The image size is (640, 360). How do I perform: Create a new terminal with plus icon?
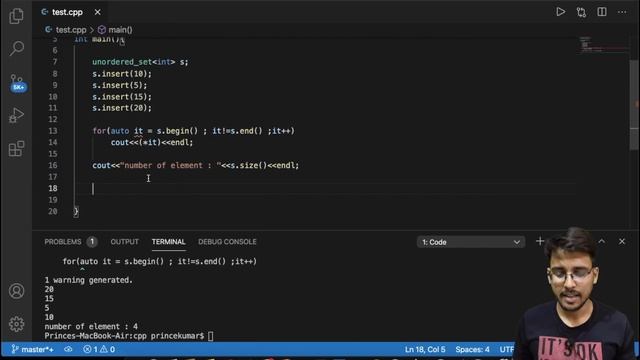[x=540, y=241]
